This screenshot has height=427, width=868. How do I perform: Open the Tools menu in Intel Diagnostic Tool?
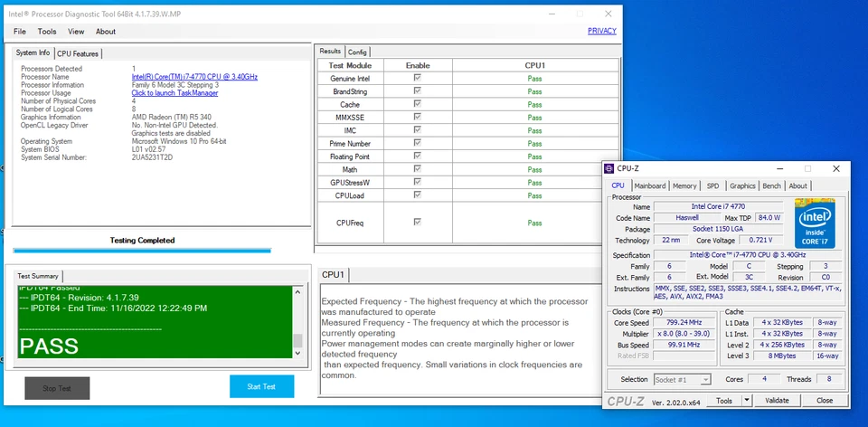[47, 32]
